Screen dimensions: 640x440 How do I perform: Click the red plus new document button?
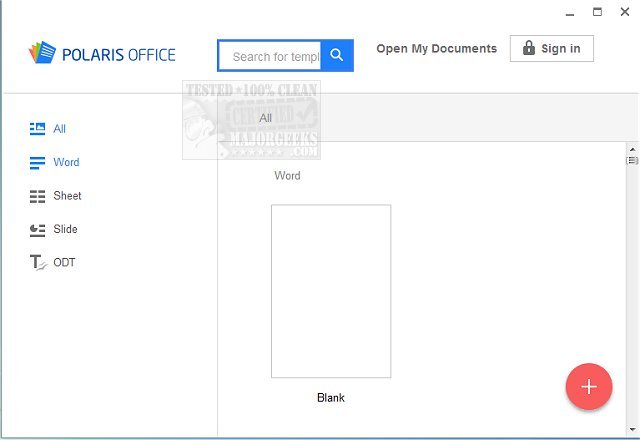[x=589, y=386]
